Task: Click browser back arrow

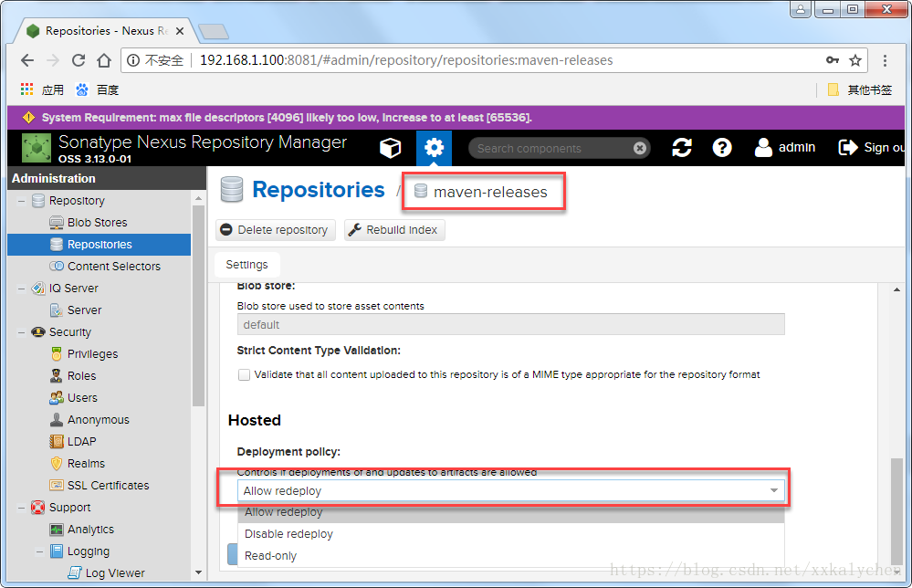Action: coord(27,60)
